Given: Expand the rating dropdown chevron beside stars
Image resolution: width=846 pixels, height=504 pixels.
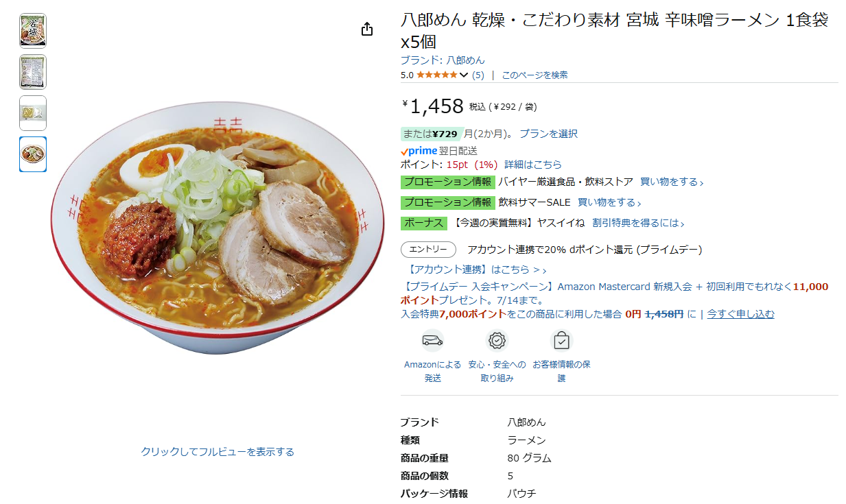Looking at the screenshot, I should point(464,75).
